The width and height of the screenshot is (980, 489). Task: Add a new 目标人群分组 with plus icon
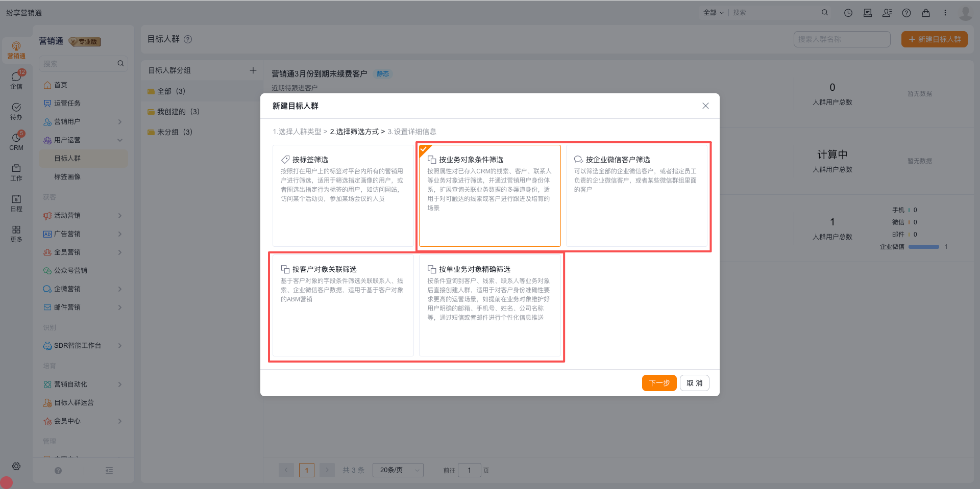pyautogui.click(x=253, y=70)
